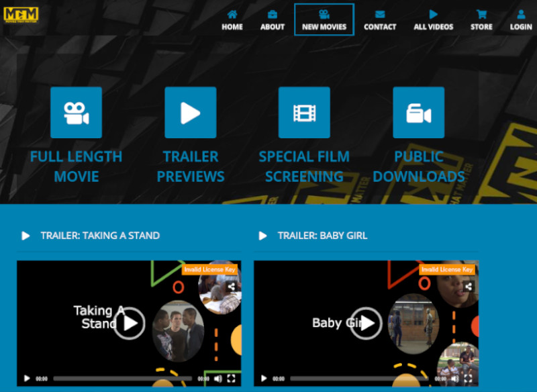Viewport: 537px width, 392px height.
Task: Open the Login page
Action: [521, 19]
